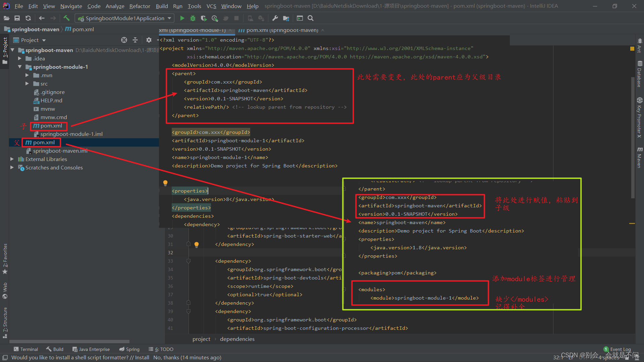The height and width of the screenshot is (362, 644).
Task: Click intention lightbulb on editor line 31
Action: click(x=197, y=245)
